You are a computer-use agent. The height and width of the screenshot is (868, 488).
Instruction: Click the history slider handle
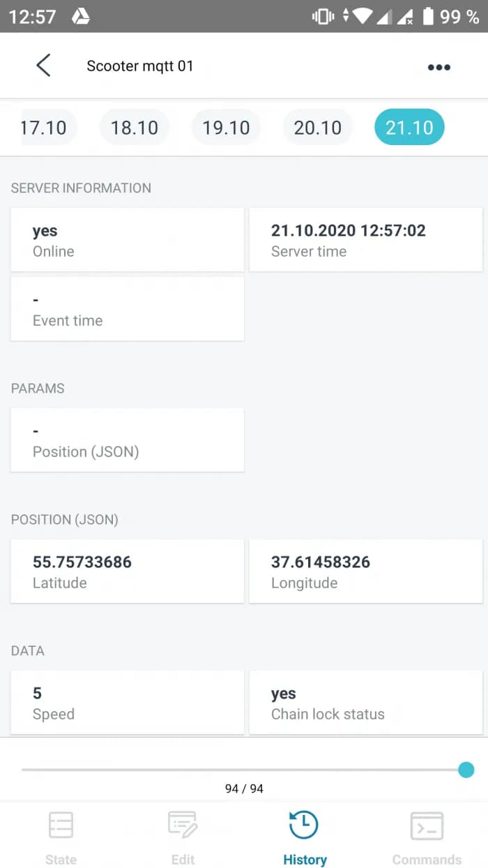(466, 770)
